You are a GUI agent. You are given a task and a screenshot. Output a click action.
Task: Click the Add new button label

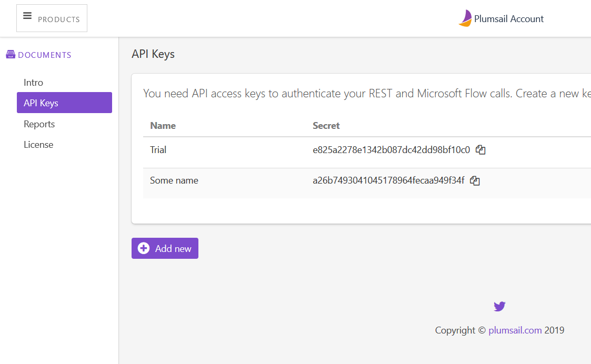(173, 249)
